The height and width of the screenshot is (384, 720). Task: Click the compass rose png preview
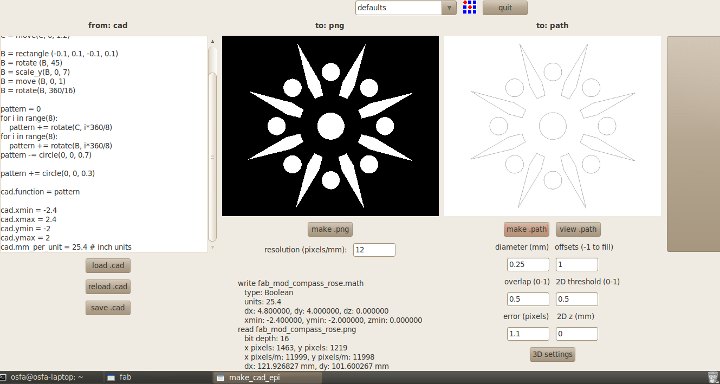click(330, 126)
